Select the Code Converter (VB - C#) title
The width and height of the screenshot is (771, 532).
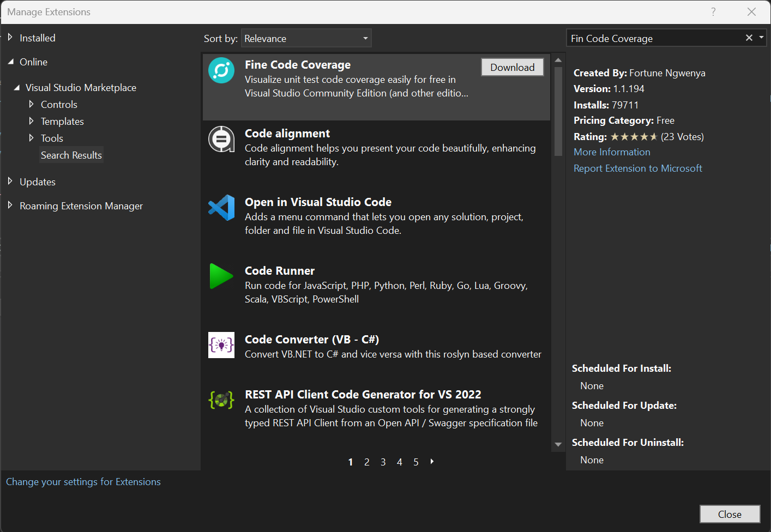(x=312, y=340)
